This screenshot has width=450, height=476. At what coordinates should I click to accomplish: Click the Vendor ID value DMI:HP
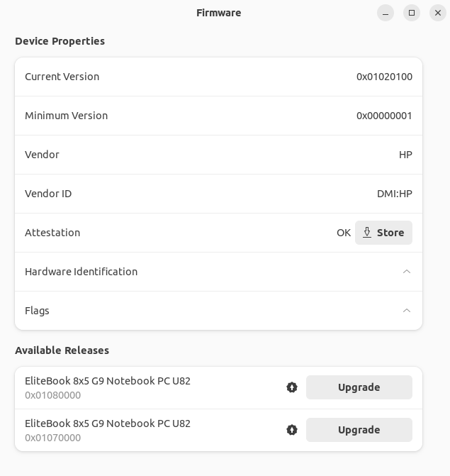pos(394,194)
